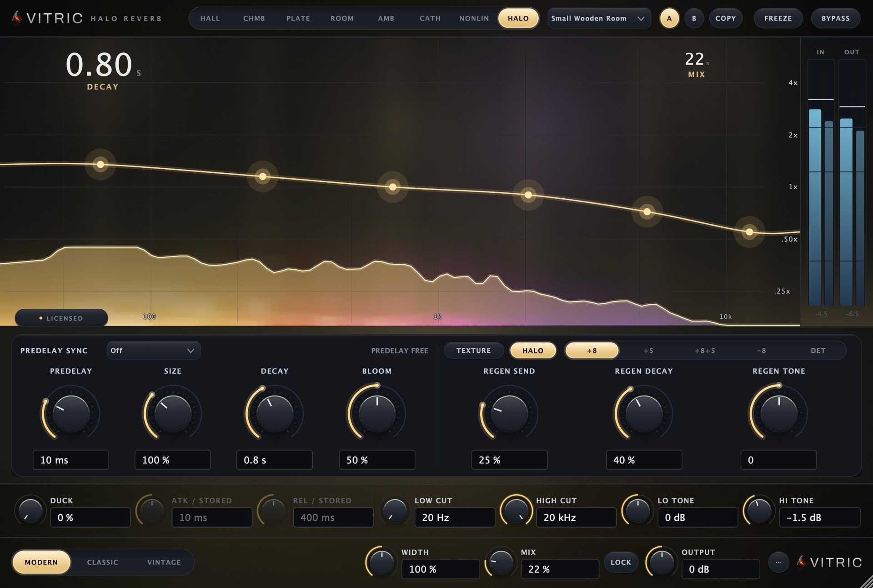Image resolution: width=873 pixels, height=588 pixels.
Task: Switch to the ROOM algorithm tab
Action: (342, 19)
